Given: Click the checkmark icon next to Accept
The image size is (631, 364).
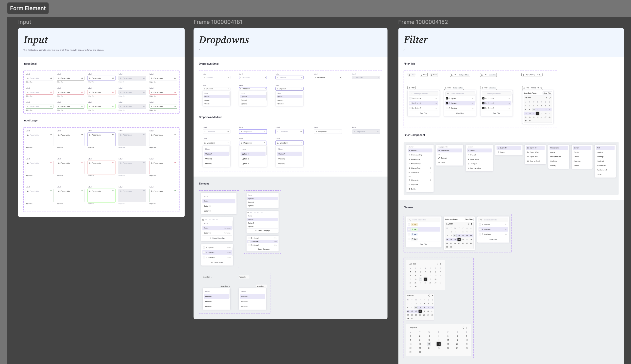Looking at the screenshot, I should [x=469, y=150].
